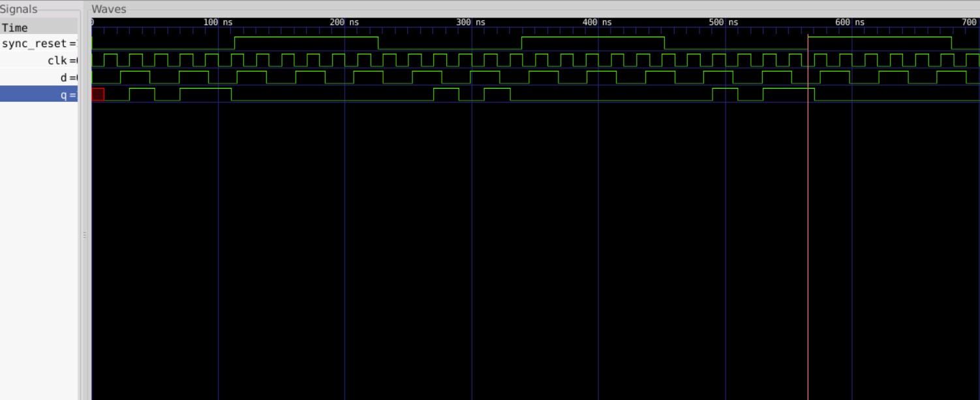The width and height of the screenshot is (980, 400).
Task: Click the pane divider grip between panels
Action: point(85,235)
